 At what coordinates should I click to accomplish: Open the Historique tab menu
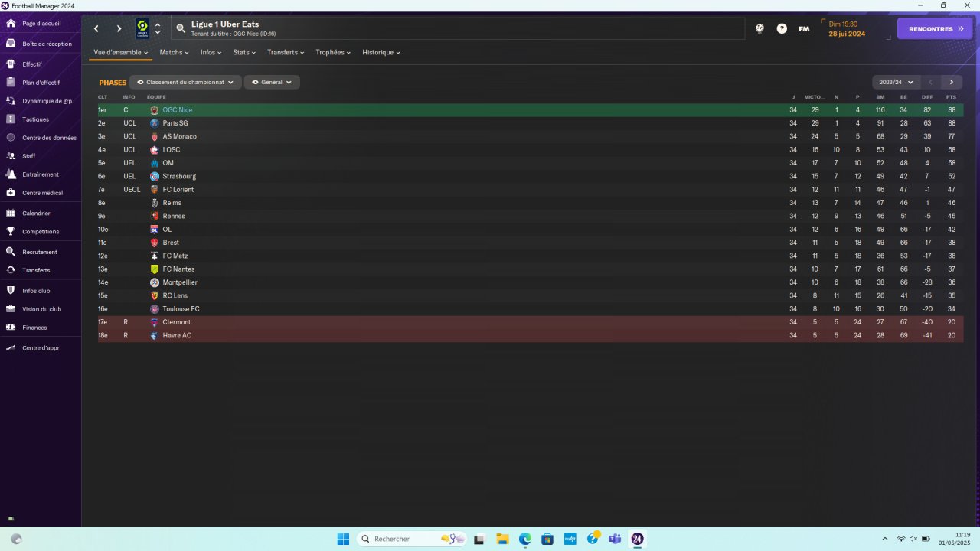pos(381,53)
